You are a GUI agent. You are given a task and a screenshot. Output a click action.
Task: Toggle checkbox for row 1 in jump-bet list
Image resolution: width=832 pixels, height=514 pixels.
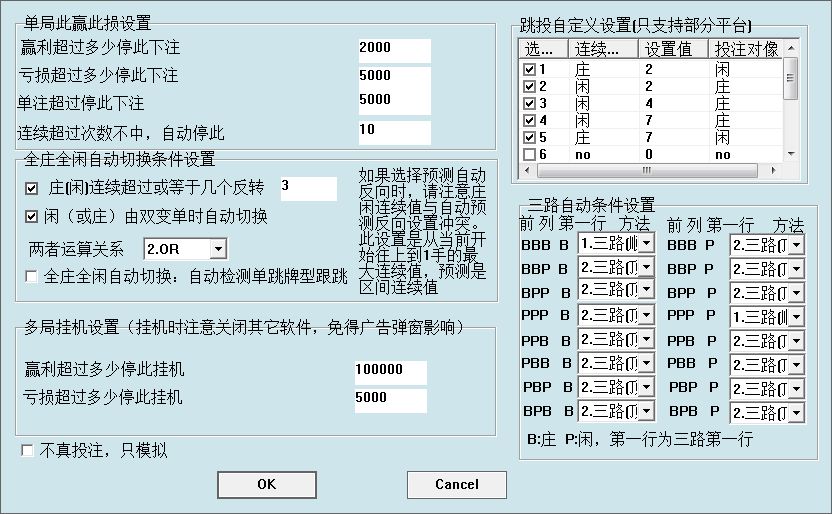(529, 69)
